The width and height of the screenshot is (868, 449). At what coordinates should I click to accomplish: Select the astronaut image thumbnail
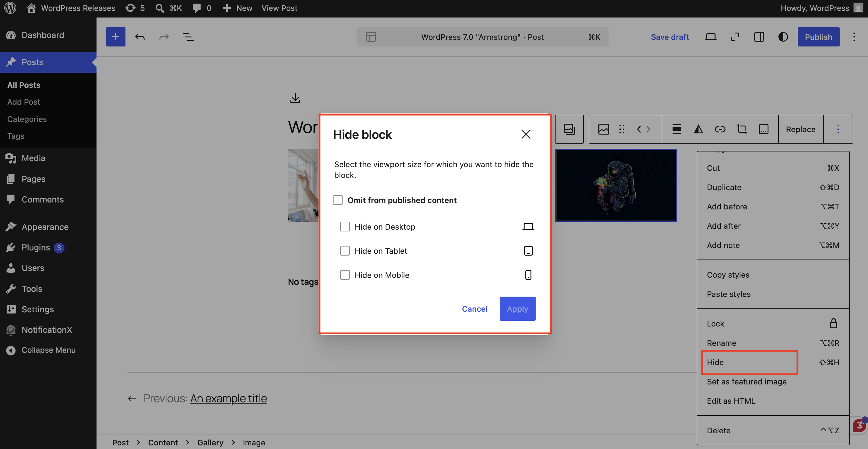pyautogui.click(x=616, y=185)
